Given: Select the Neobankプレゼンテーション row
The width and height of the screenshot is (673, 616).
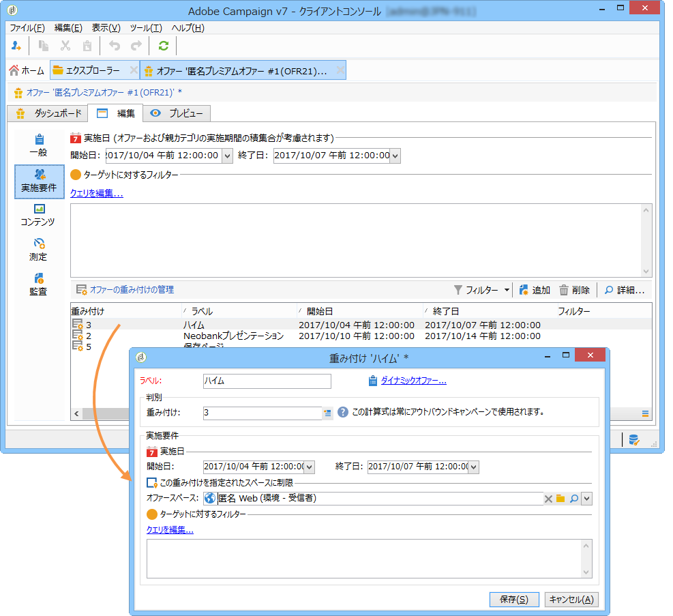Looking at the screenshot, I should tap(361, 336).
